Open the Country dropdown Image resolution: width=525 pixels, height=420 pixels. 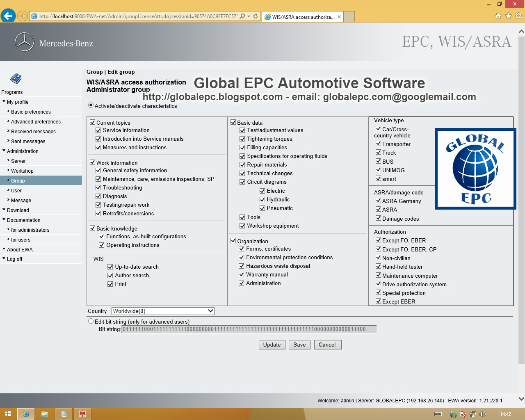(x=163, y=311)
